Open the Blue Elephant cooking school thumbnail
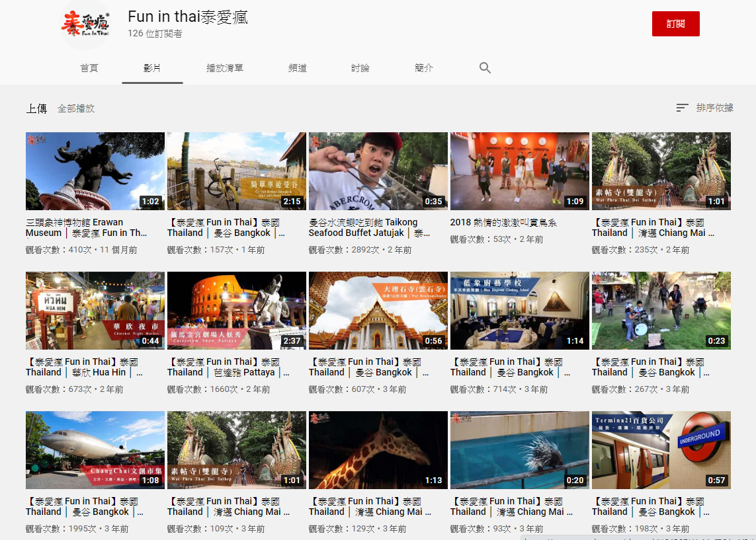The image size is (756, 540). (520, 311)
